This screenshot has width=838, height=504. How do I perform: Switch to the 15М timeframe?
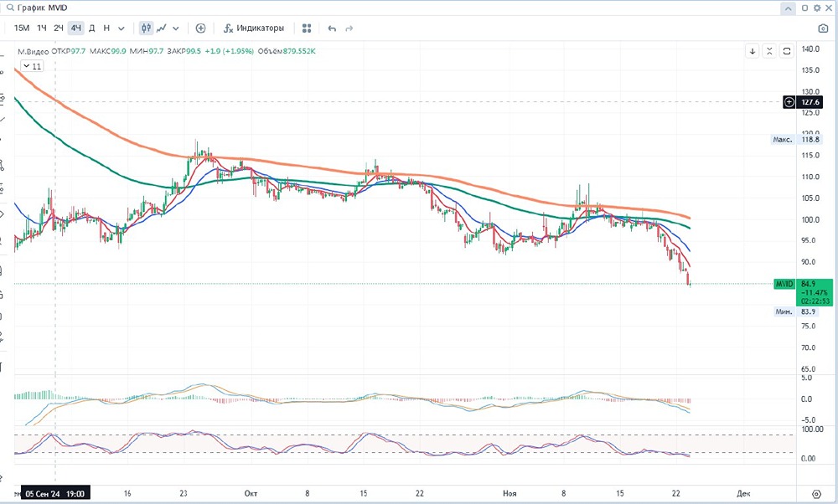(x=22, y=28)
